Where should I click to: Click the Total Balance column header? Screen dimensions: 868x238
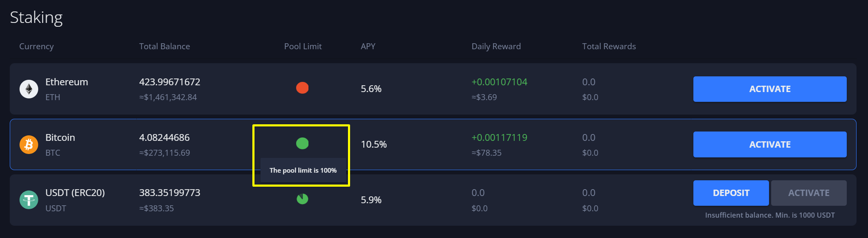coord(164,46)
